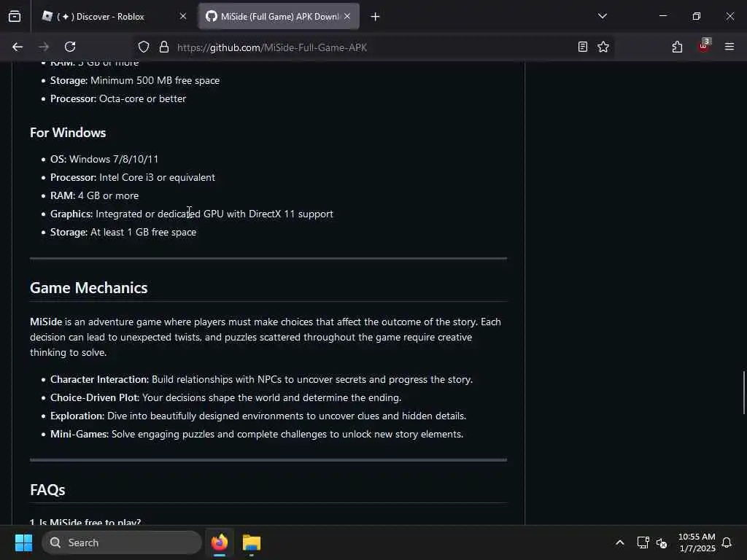Open File Explorer from the taskbar
747x560 pixels.
[252, 542]
